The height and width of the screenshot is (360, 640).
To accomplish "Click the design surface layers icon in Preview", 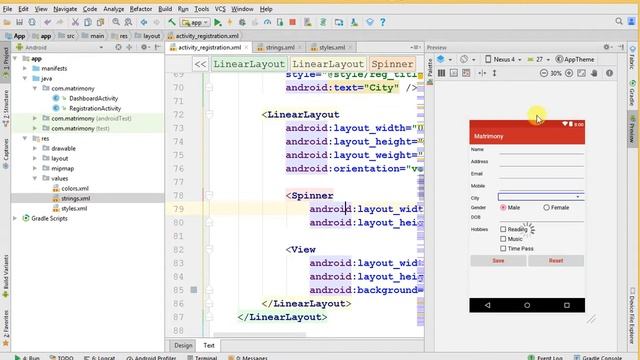I will [441, 60].
